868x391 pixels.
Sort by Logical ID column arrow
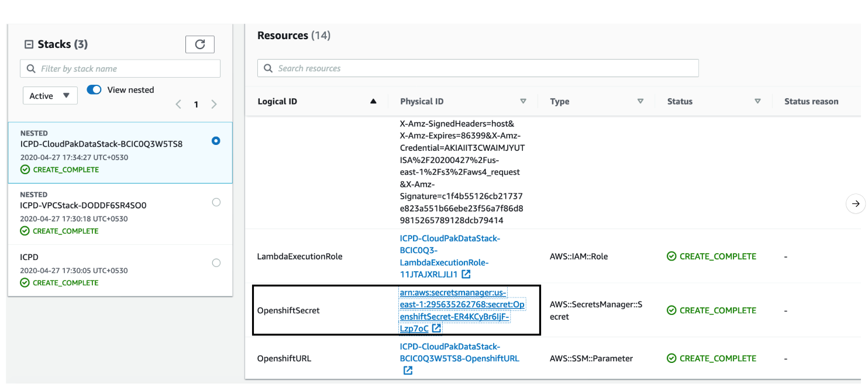point(373,102)
